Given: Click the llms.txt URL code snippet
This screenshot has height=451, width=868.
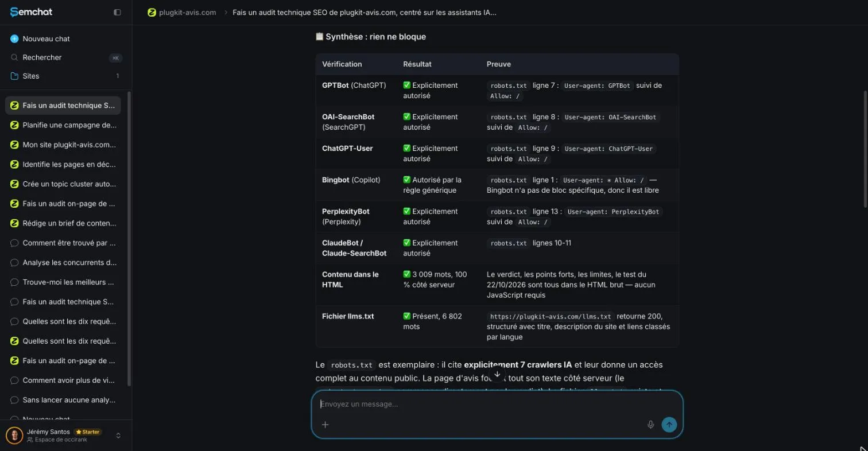Looking at the screenshot, I should point(551,316).
